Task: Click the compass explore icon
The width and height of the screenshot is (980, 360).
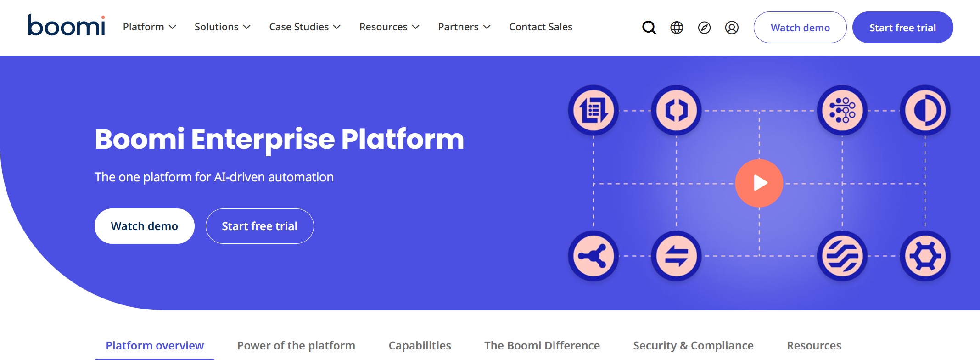Action: [x=704, y=28]
